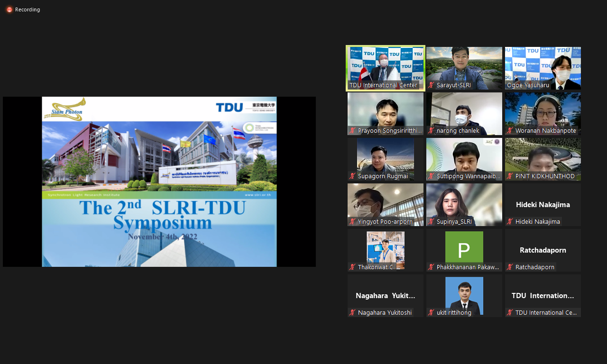Select narong chanlek video tile

464,114
